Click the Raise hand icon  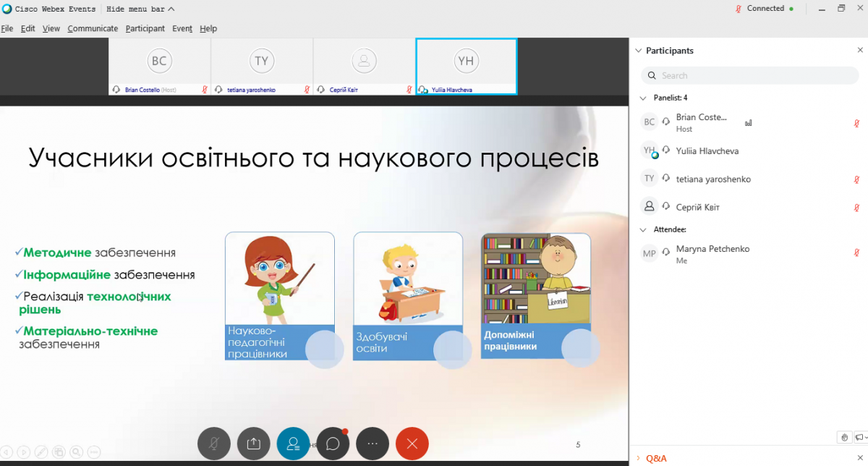click(x=844, y=437)
